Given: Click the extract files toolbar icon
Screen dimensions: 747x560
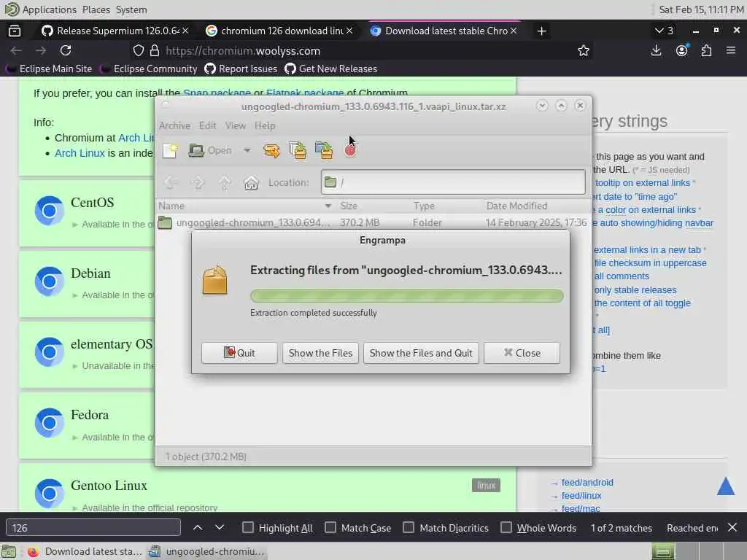Looking at the screenshot, I should [271, 150].
